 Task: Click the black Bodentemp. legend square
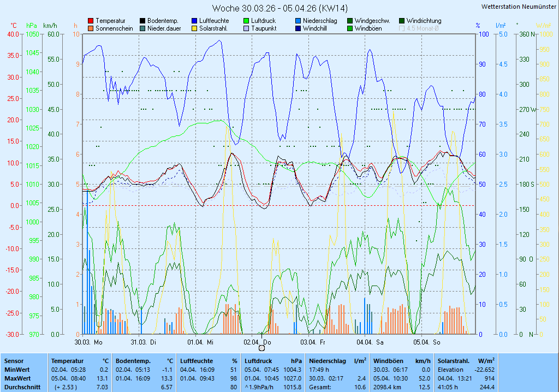click(142, 21)
